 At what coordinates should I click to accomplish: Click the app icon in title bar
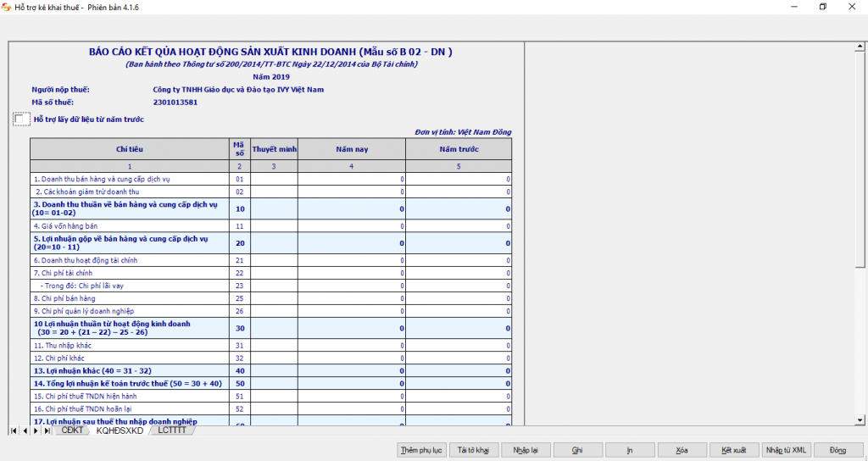pos(8,7)
